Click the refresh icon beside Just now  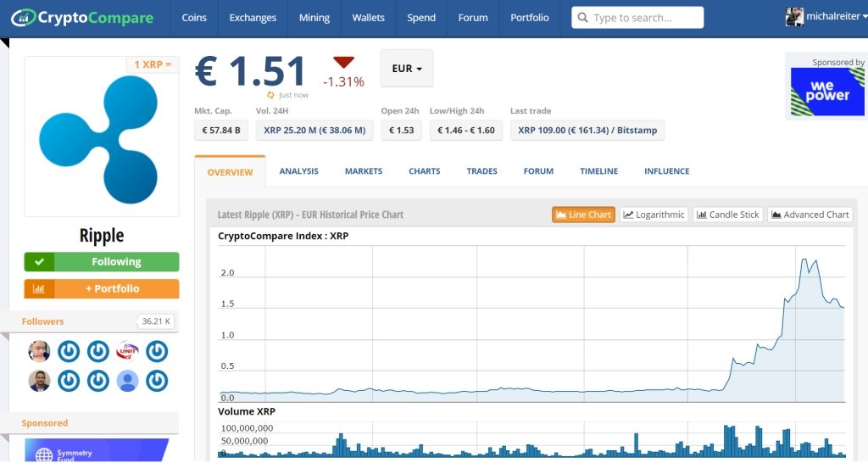click(x=270, y=95)
